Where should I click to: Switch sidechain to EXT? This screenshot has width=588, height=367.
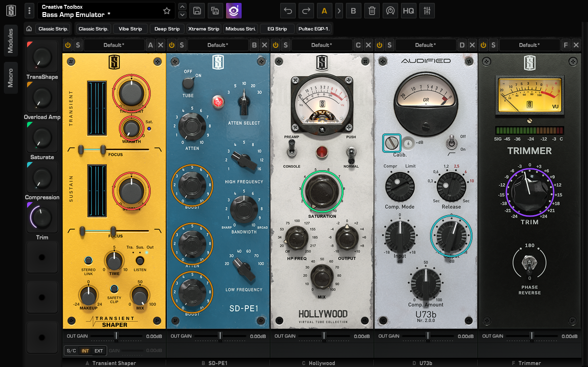coord(99,351)
